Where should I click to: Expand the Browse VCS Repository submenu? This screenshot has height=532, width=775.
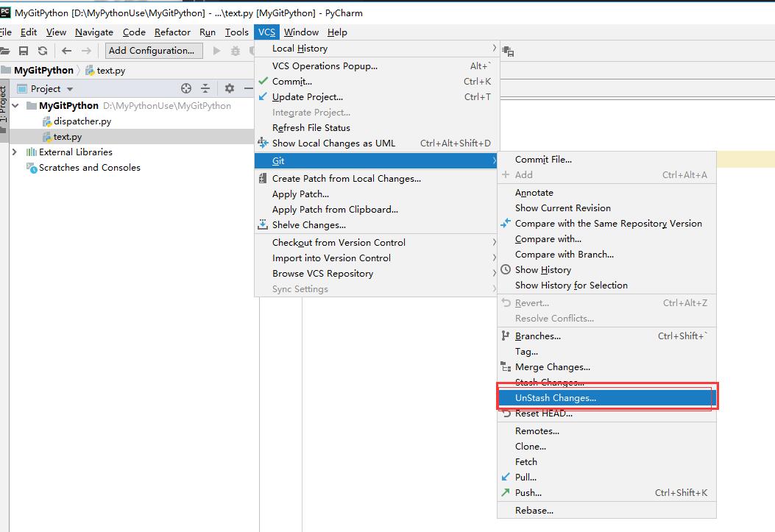494,273
